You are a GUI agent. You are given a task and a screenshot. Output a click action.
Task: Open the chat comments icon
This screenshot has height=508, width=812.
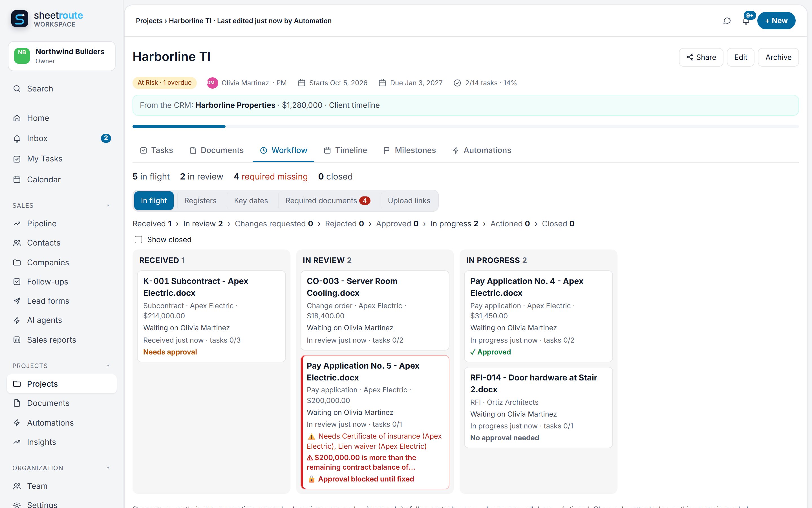[x=727, y=21]
